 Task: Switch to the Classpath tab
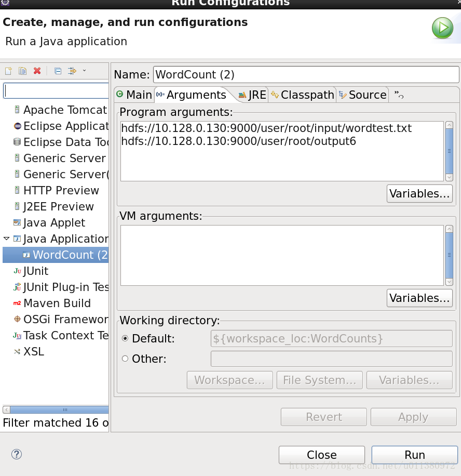click(307, 95)
